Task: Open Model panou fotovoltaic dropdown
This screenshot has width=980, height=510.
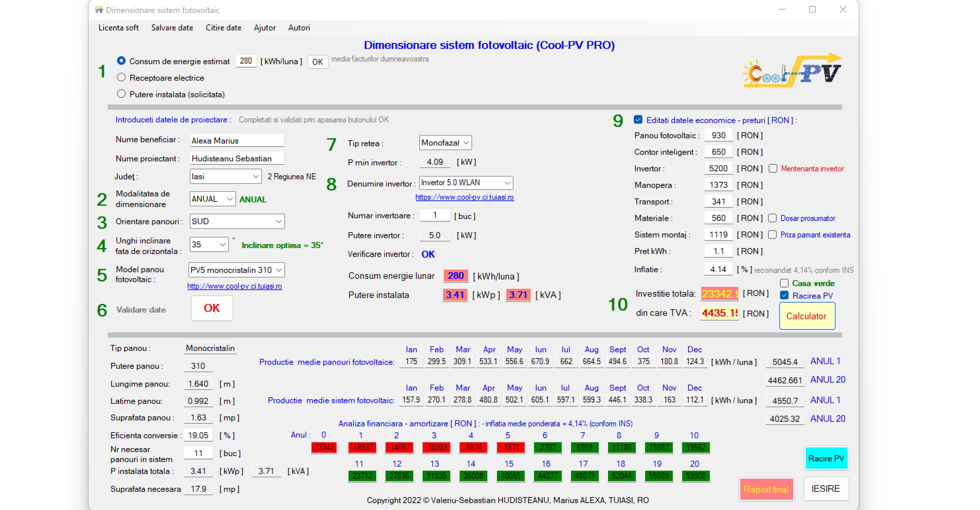Action: point(236,270)
